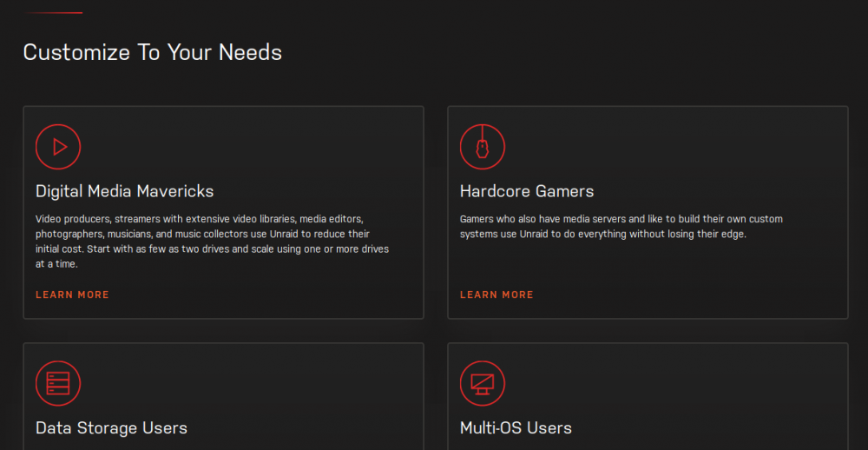Select the Data Storage Users heading
The height and width of the screenshot is (450, 868).
111,427
